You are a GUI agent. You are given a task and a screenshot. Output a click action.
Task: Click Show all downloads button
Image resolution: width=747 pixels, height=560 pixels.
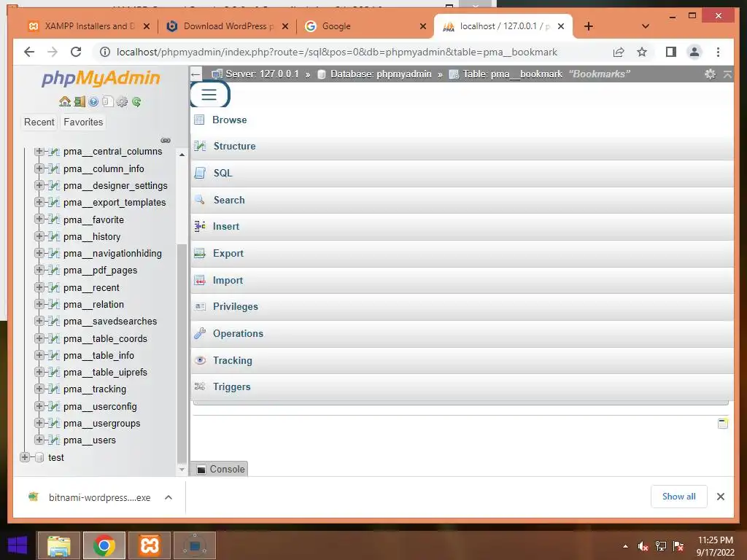[679, 497]
